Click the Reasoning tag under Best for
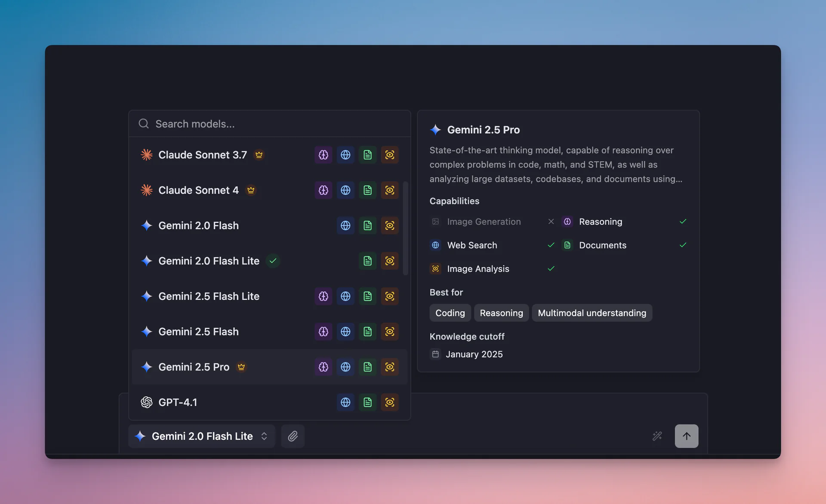Viewport: 826px width, 504px height. (x=501, y=313)
